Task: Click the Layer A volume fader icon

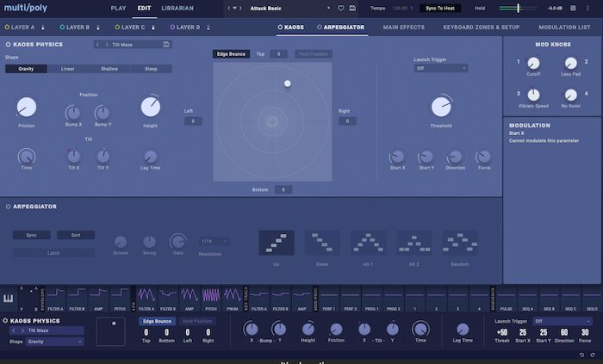Action: click(x=43, y=28)
